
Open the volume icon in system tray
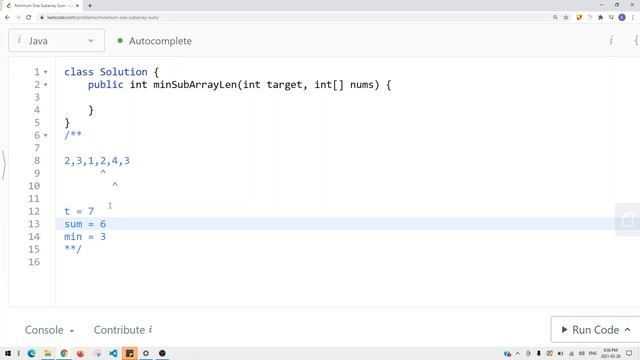click(x=582, y=353)
